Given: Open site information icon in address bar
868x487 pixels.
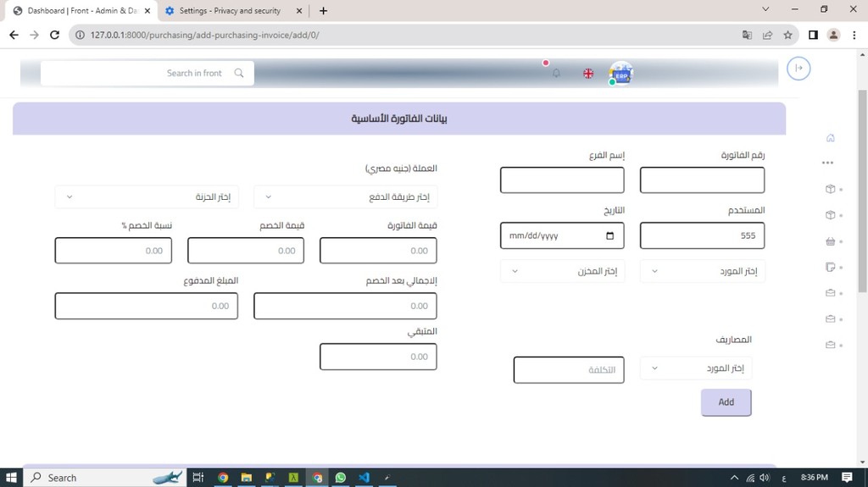Looking at the screenshot, I should coord(80,35).
